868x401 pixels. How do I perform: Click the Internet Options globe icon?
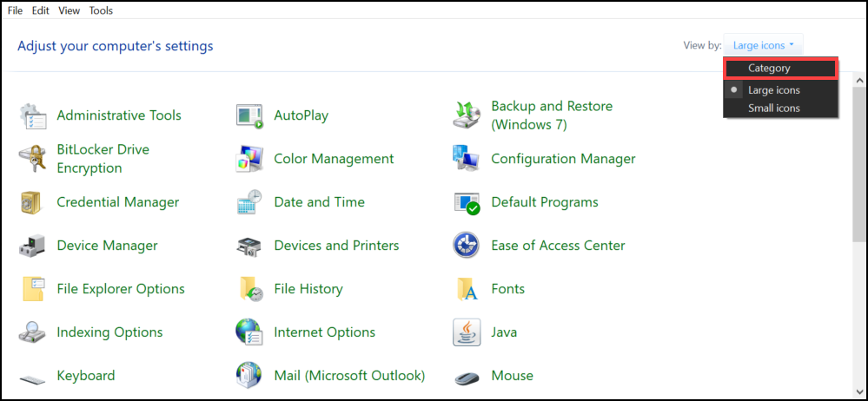[249, 332]
